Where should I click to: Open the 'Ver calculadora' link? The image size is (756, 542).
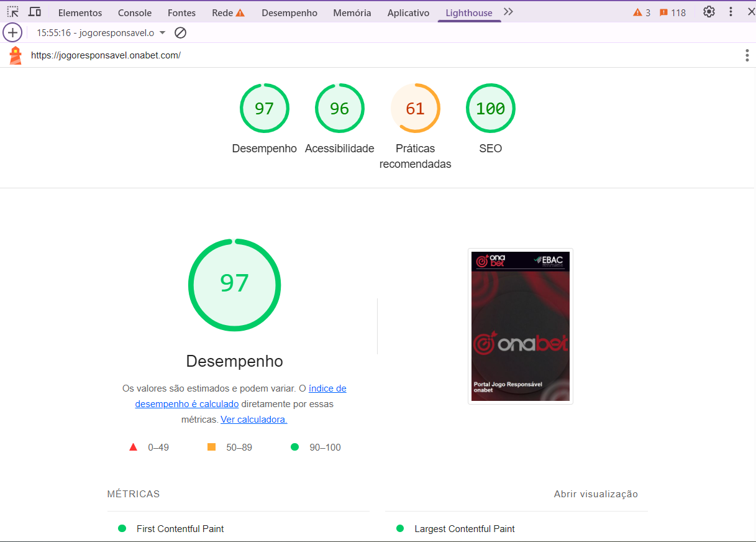coord(253,419)
